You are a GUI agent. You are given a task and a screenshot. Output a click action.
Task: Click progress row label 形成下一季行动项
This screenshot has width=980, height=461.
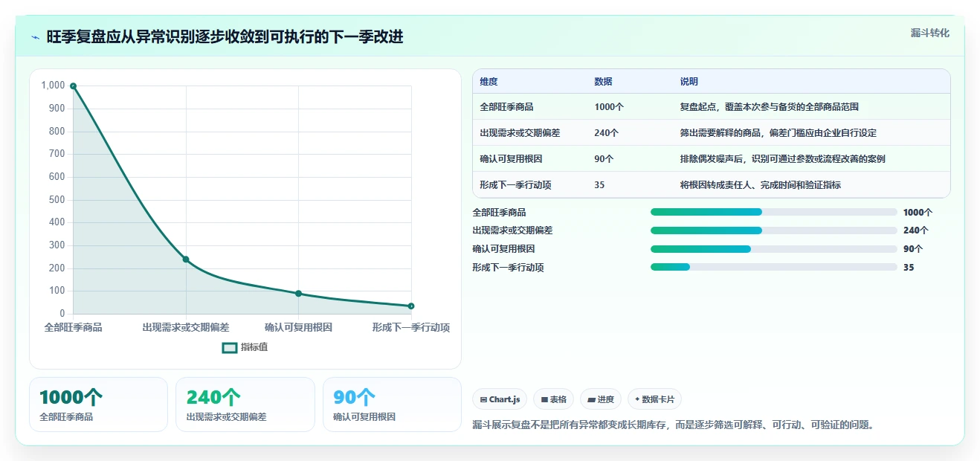[508, 268]
